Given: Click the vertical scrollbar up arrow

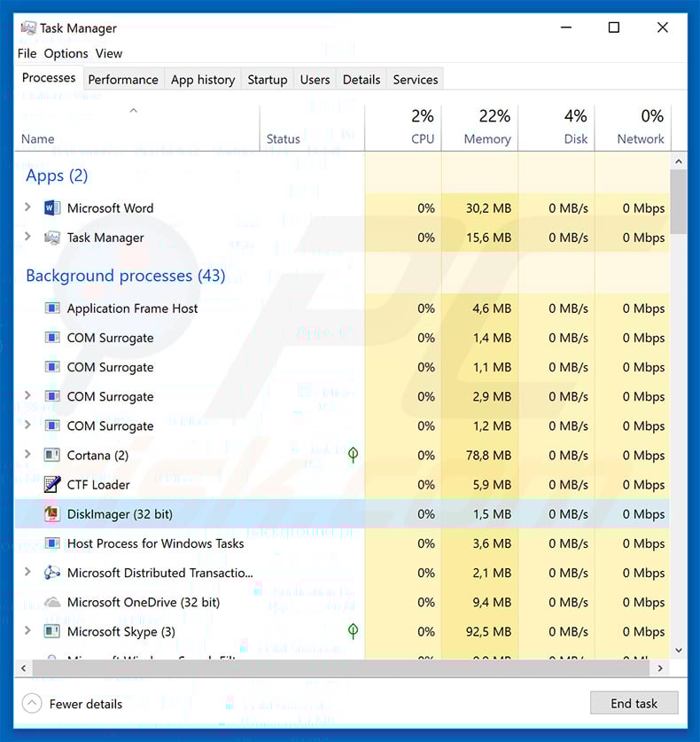Looking at the screenshot, I should click(x=679, y=161).
